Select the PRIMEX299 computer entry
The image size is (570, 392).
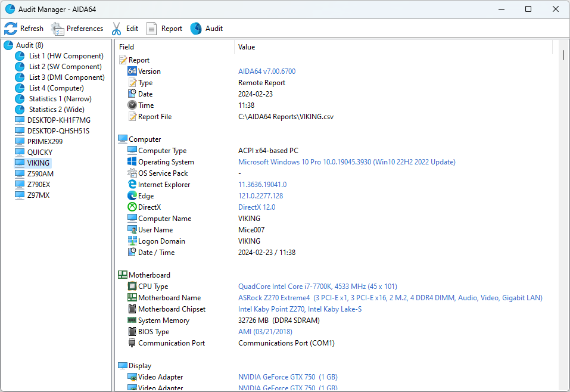coord(45,142)
